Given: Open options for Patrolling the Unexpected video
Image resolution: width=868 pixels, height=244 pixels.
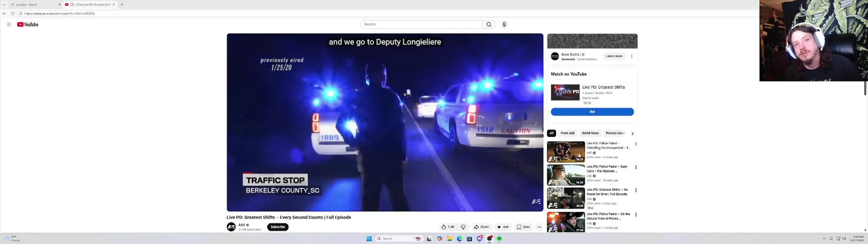Looking at the screenshot, I should click(636, 144).
